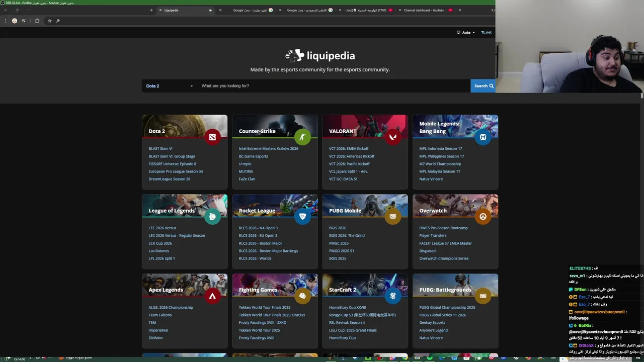Close the Liquipedia browser tab
The image size is (644, 362).
(x=160, y=10)
